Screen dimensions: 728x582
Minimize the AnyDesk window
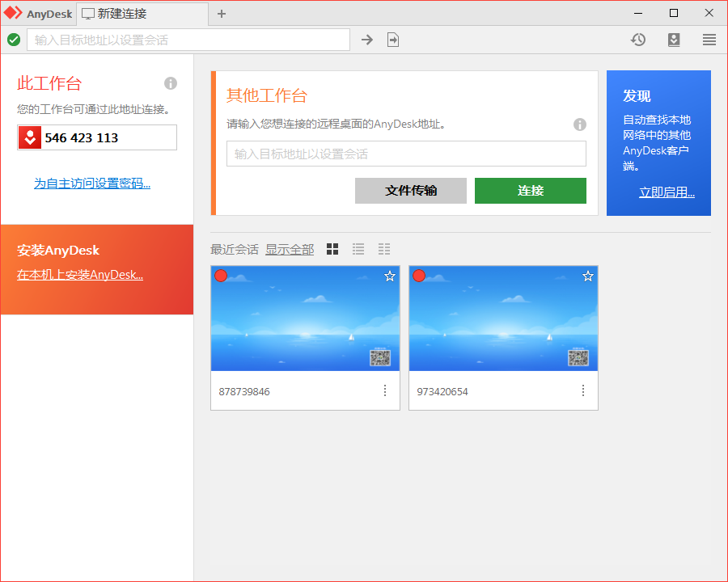tap(638, 13)
